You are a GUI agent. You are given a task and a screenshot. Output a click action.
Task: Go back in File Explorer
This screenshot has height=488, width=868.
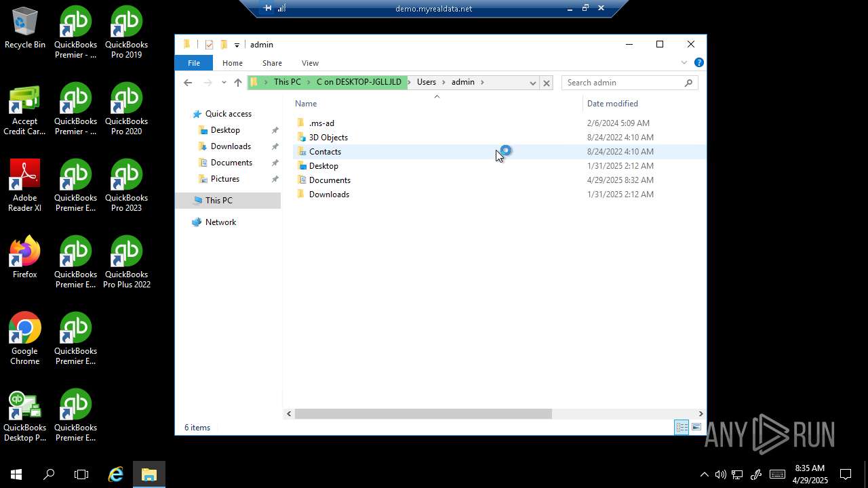[x=188, y=83]
